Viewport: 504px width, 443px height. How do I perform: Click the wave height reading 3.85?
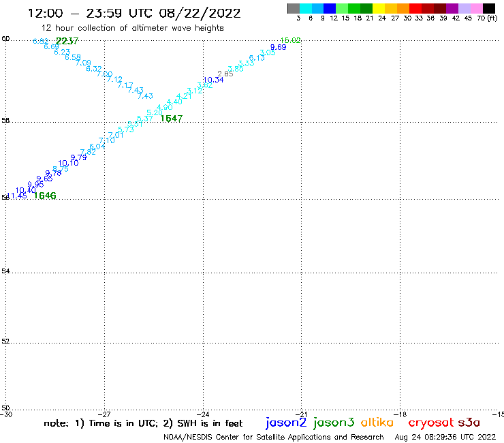(236, 69)
